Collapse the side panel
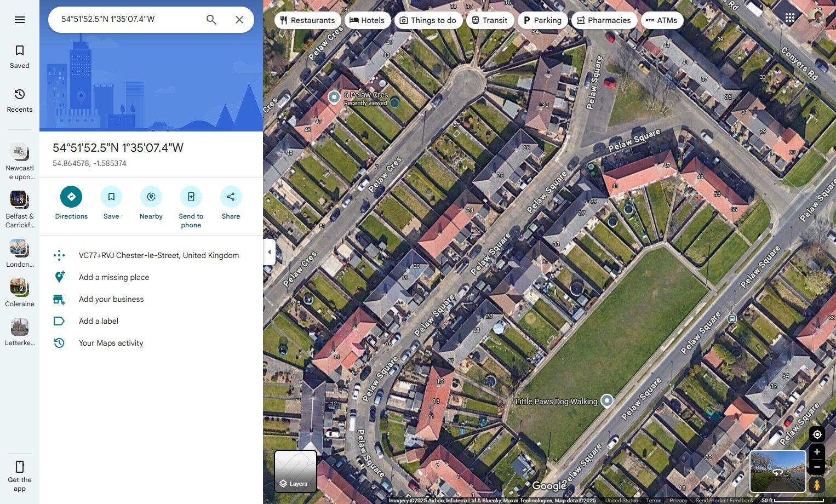Image resolution: width=836 pixels, height=504 pixels. 269,252
